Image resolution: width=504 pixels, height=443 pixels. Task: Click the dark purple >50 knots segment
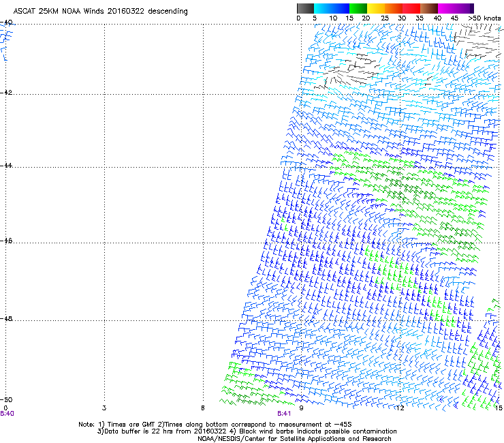click(x=472, y=8)
